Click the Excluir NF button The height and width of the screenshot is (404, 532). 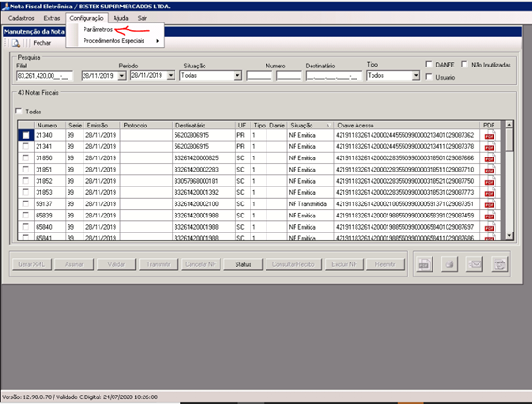pyautogui.click(x=344, y=264)
